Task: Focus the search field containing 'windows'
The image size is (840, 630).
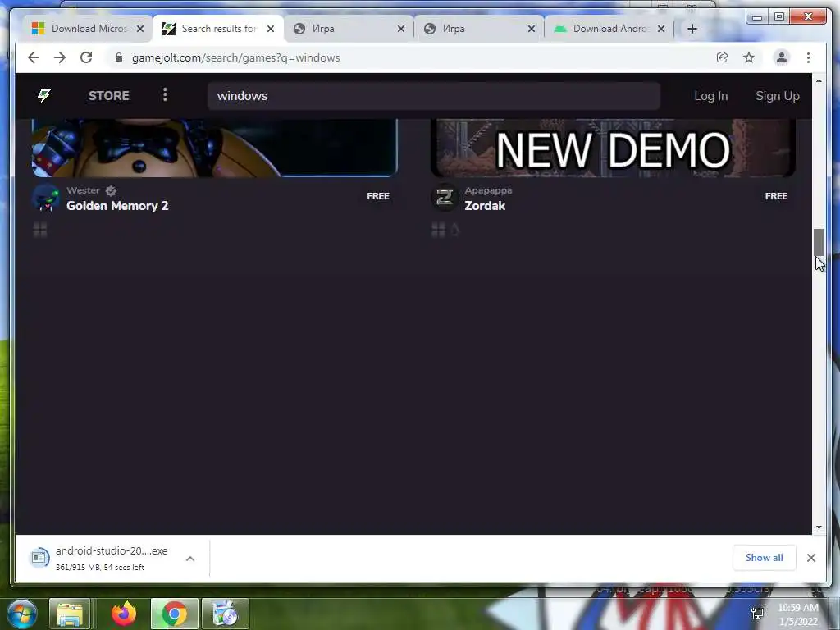Action: (x=434, y=96)
